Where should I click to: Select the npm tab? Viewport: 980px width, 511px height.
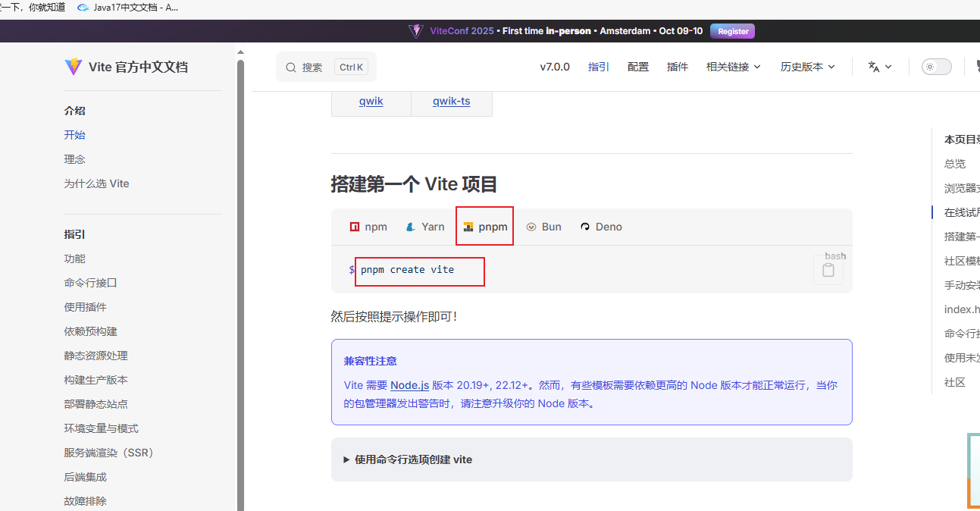368,227
